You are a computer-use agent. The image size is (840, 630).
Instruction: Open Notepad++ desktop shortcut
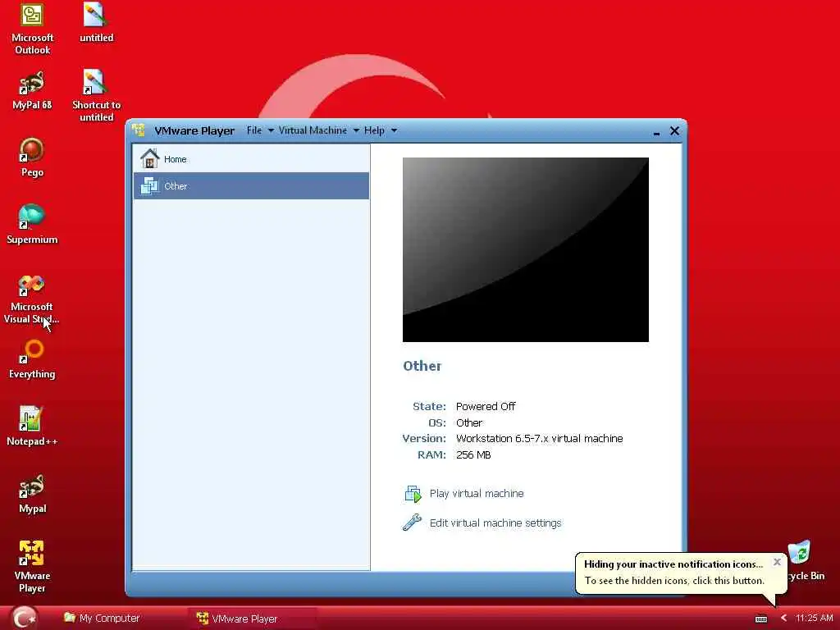(32, 426)
